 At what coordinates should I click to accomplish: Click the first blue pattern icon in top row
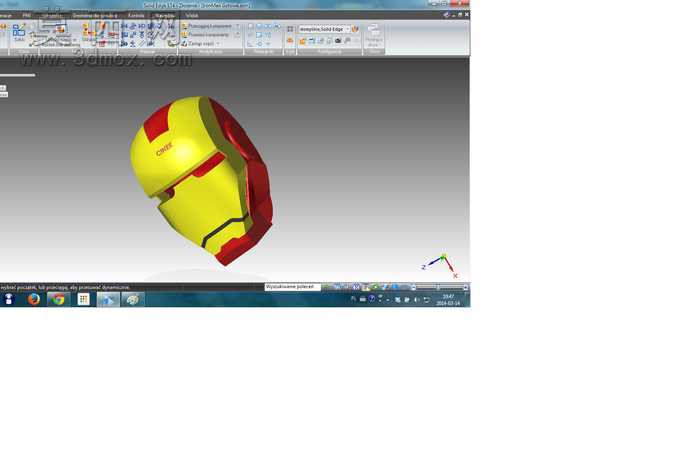pyautogui.click(x=125, y=26)
